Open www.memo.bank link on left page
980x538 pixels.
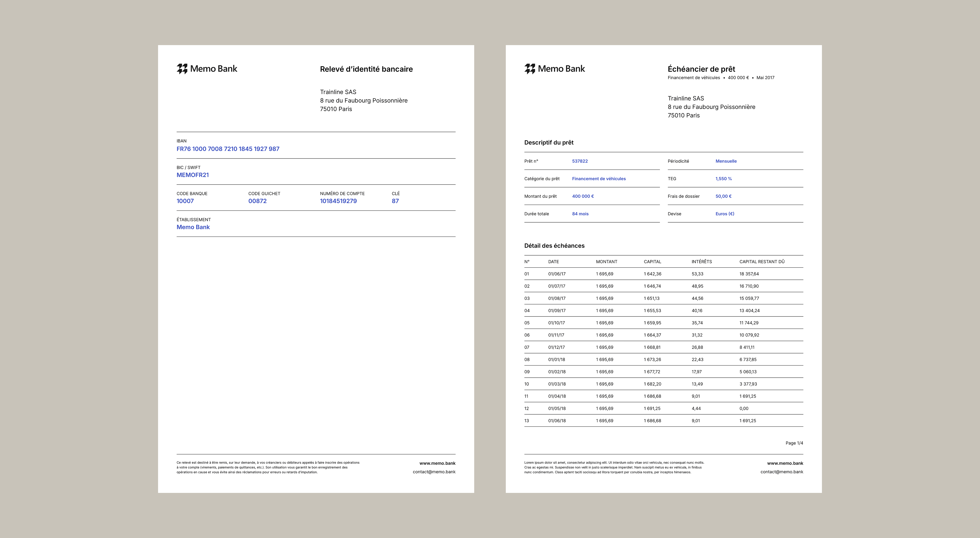(437, 463)
